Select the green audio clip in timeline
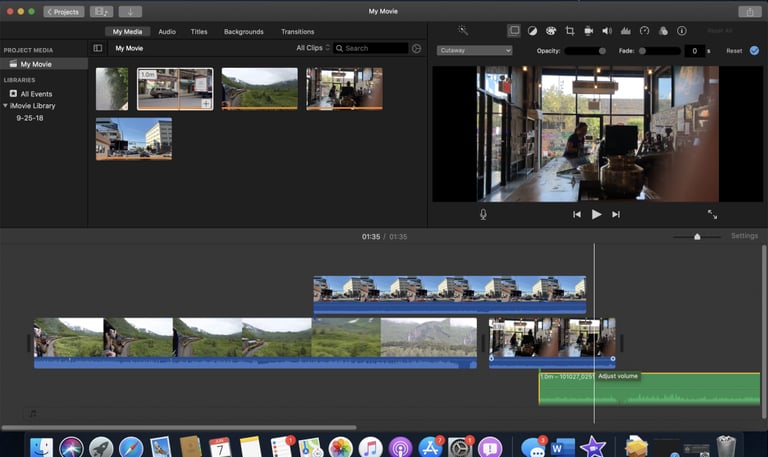The width and height of the screenshot is (768, 457). point(649,389)
